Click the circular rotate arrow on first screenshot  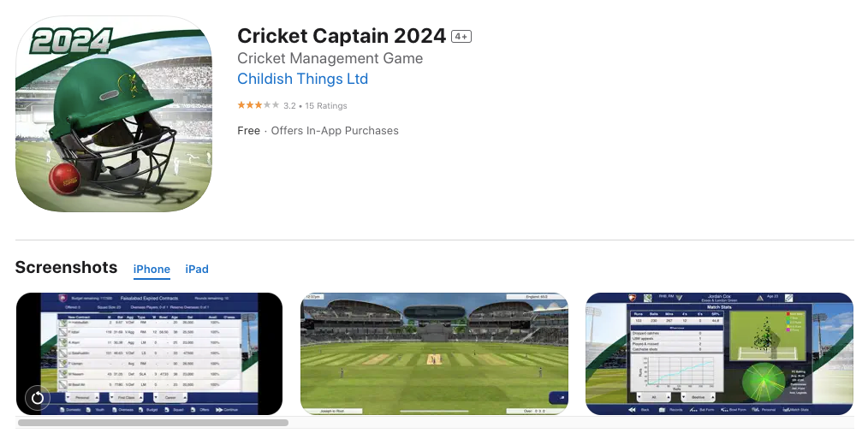click(38, 398)
